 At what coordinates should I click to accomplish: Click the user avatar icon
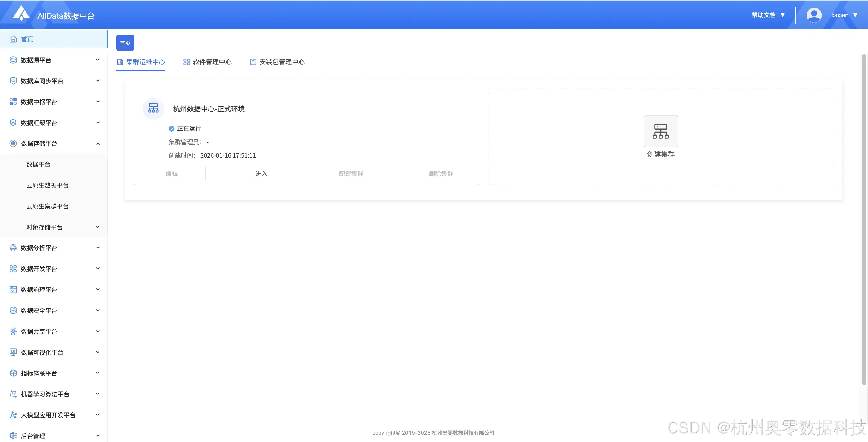[x=814, y=15]
